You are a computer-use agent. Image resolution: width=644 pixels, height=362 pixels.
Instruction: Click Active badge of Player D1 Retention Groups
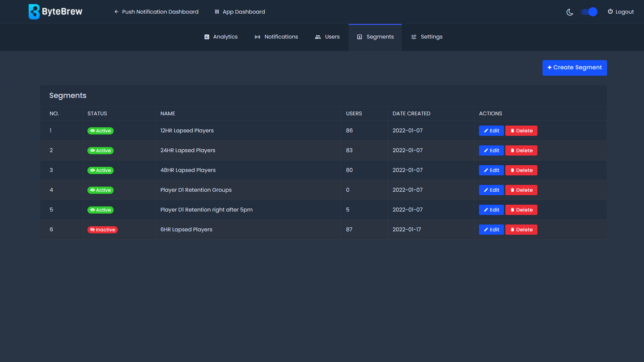click(101, 190)
